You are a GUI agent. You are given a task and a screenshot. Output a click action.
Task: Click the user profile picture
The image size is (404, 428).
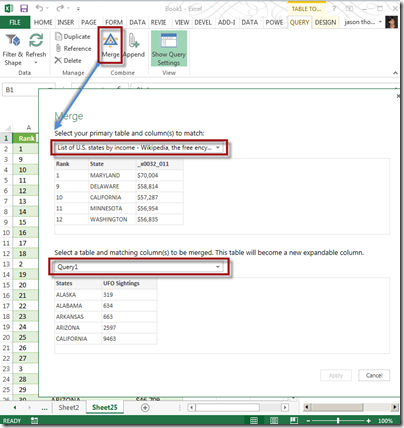pyautogui.click(x=392, y=22)
